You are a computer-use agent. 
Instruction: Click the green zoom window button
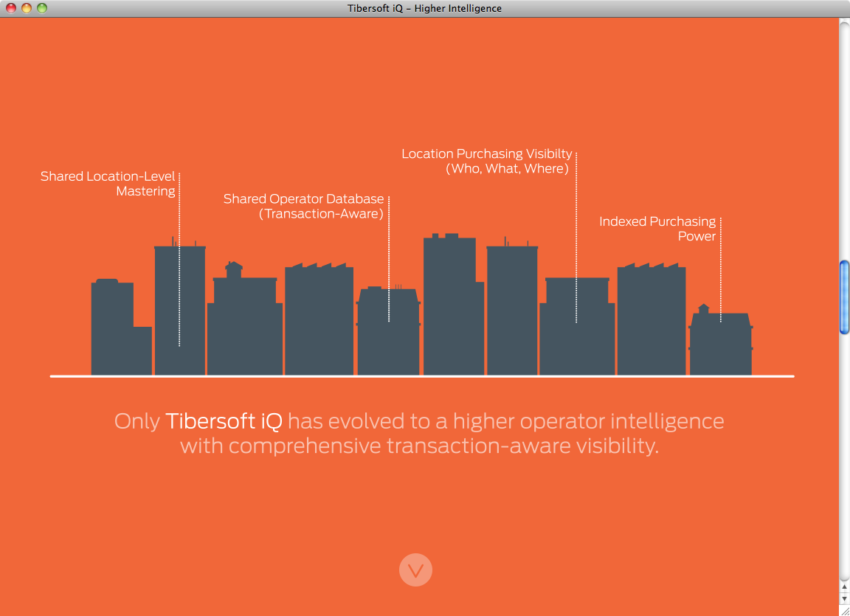pyautogui.click(x=42, y=8)
